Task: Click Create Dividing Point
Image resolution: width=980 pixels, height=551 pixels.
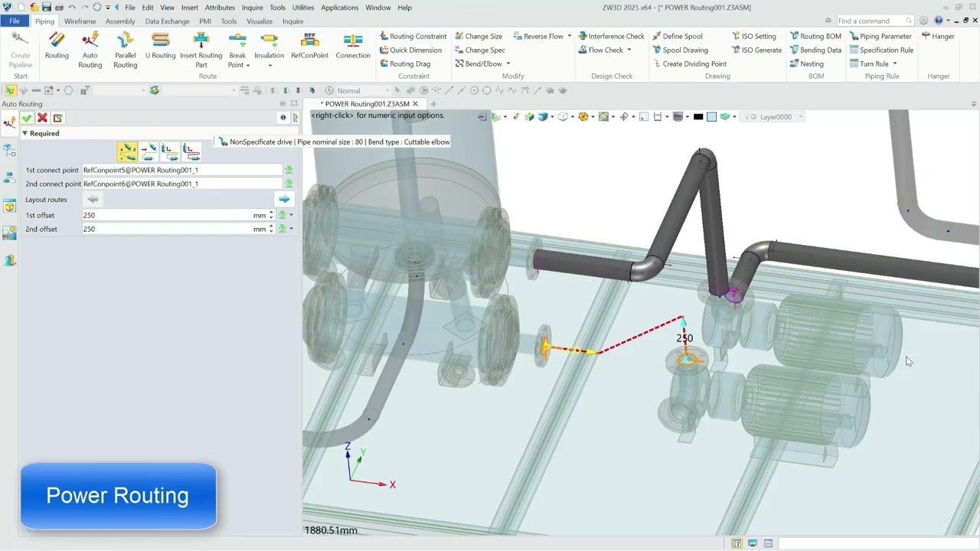Action: [689, 64]
